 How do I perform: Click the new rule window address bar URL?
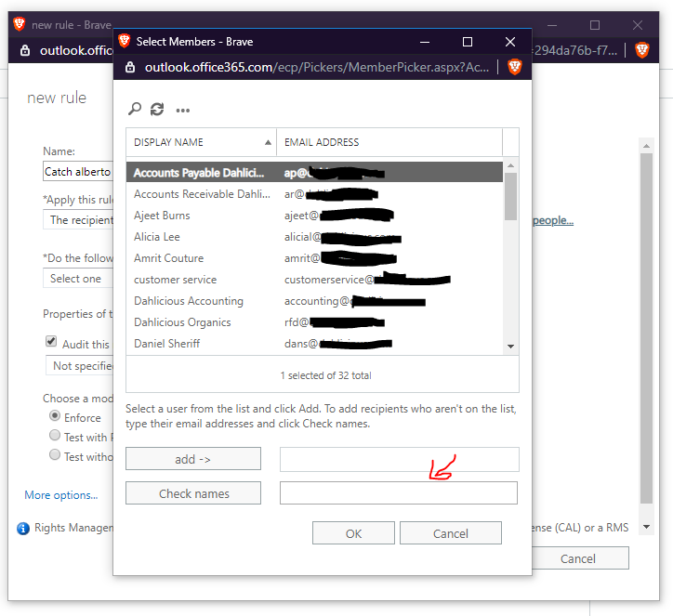pyautogui.click(x=76, y=50)
